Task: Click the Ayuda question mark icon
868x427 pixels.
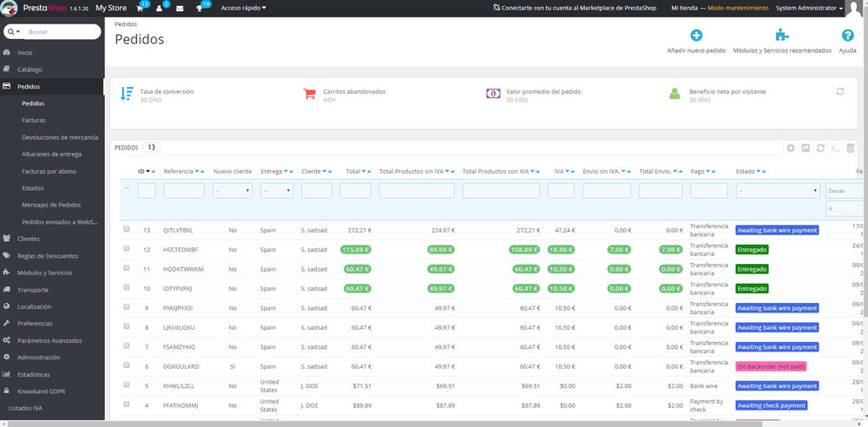Action: tap(847, 36)
